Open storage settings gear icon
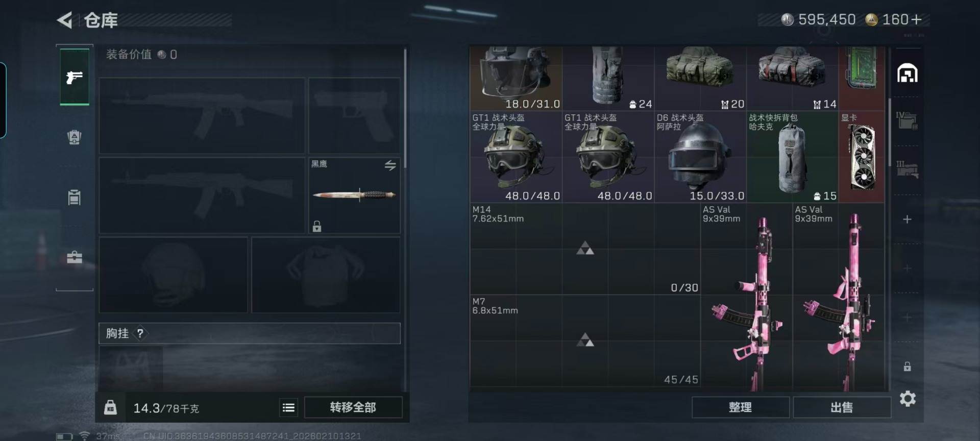 point(908,399)
